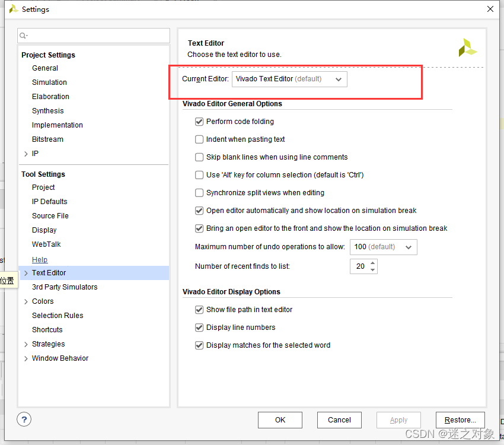Click the Apply button
Screen dimensions: 504x445
point(398,420)
